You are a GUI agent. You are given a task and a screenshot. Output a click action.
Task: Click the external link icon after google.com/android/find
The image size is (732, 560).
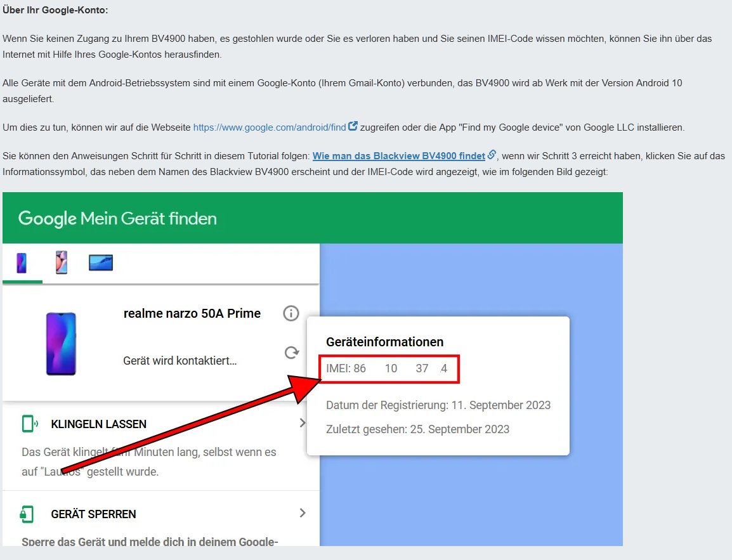point(353,126)
